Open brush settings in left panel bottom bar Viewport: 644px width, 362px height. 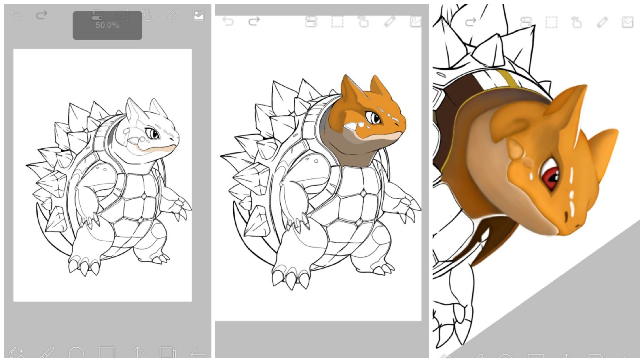[x=47, y=353]
